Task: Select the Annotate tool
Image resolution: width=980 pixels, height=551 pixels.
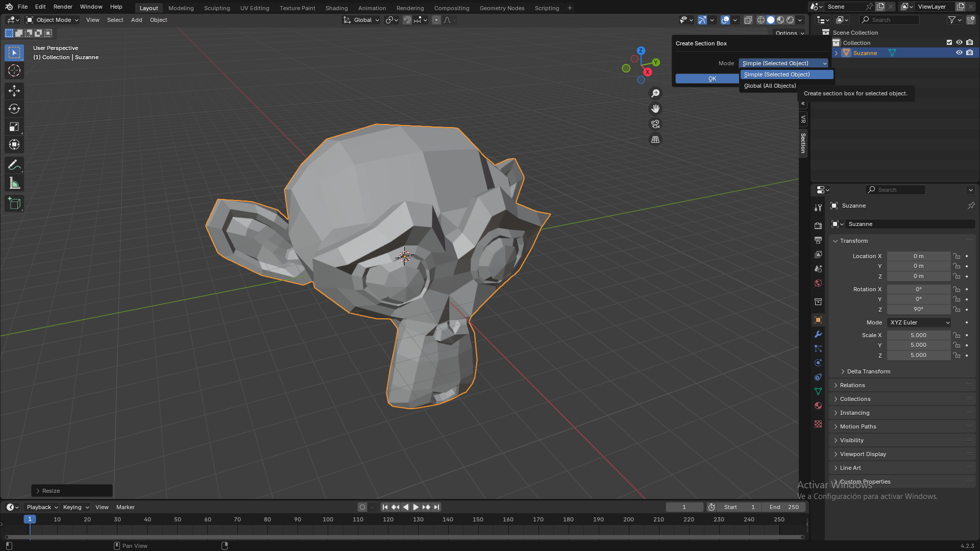Action: (14, 164)
